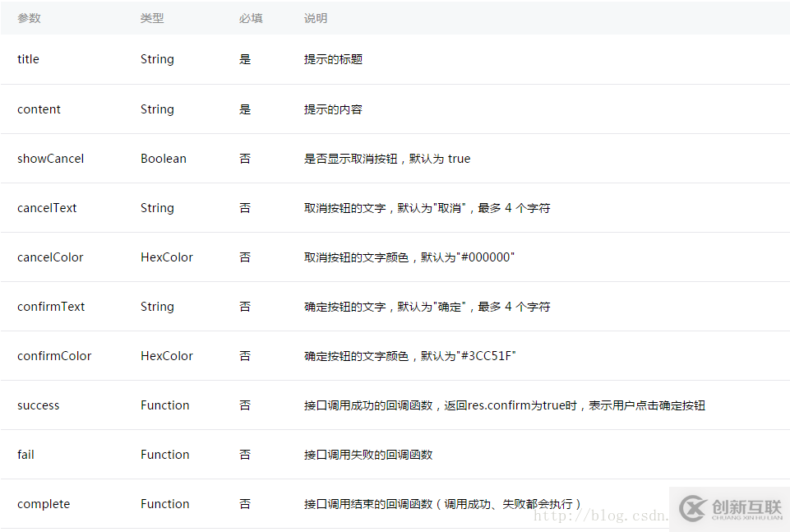
Task: Click the 必填 column header
Action: point(251,17)
